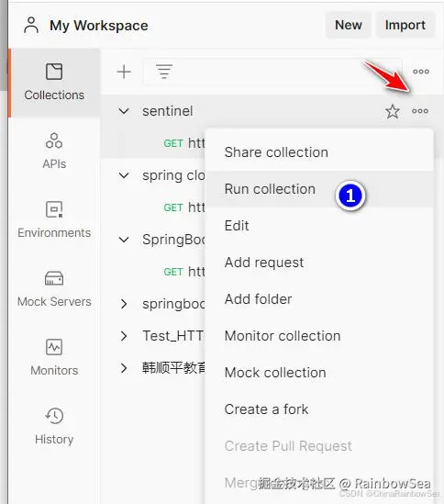Expand the 韩顺平教育 collection chevron
Viewport: 444px width, 504px height.
(124, 368)
